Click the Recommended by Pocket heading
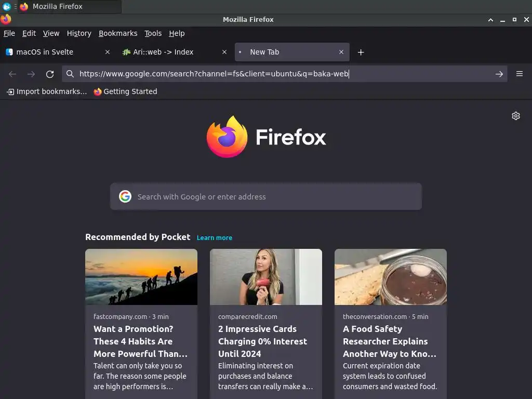Image resolution: width=532 pixels, height=399 pixels. point(138,237)
